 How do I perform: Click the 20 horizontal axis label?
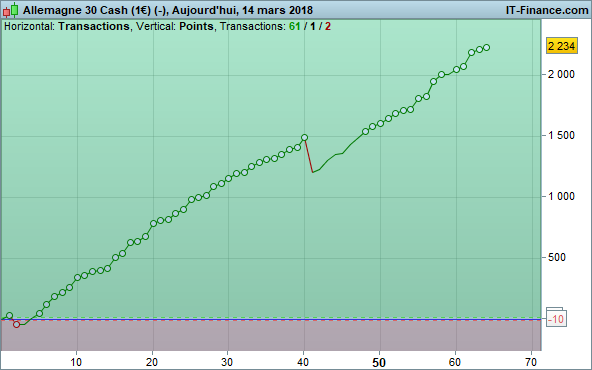pos(152,362)
